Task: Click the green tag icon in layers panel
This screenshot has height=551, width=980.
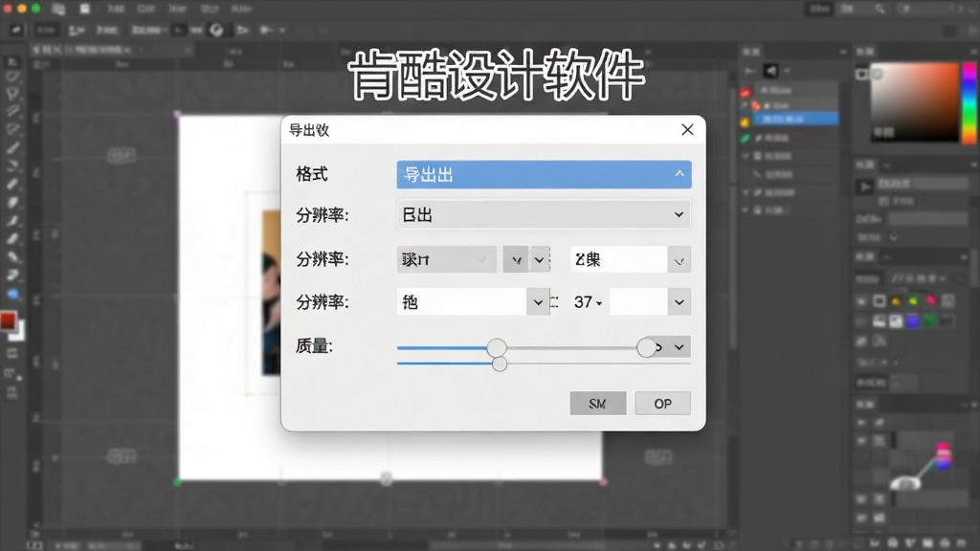Action: pos(745,139)
